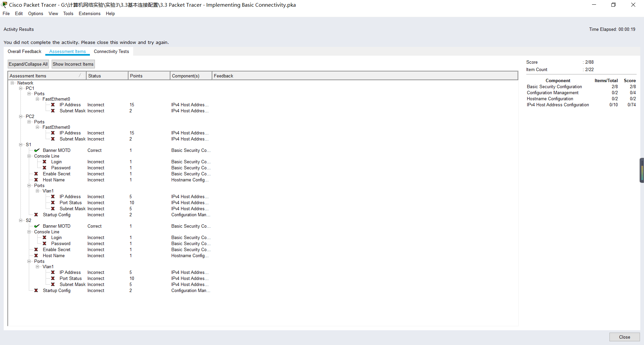
Task: Sort by the Points column header
Action: (149, 76)
